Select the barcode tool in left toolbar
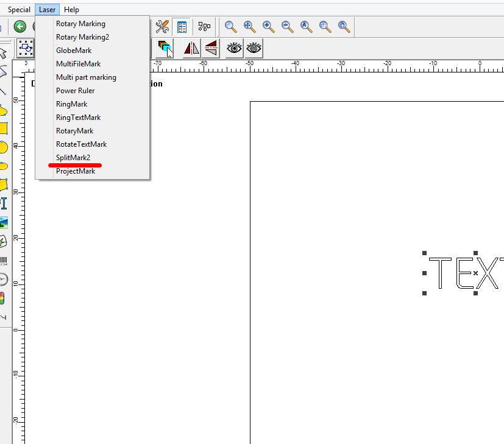The width and height of the screenshot is (504, 444). pyautogui.click(x=4, y=261)
